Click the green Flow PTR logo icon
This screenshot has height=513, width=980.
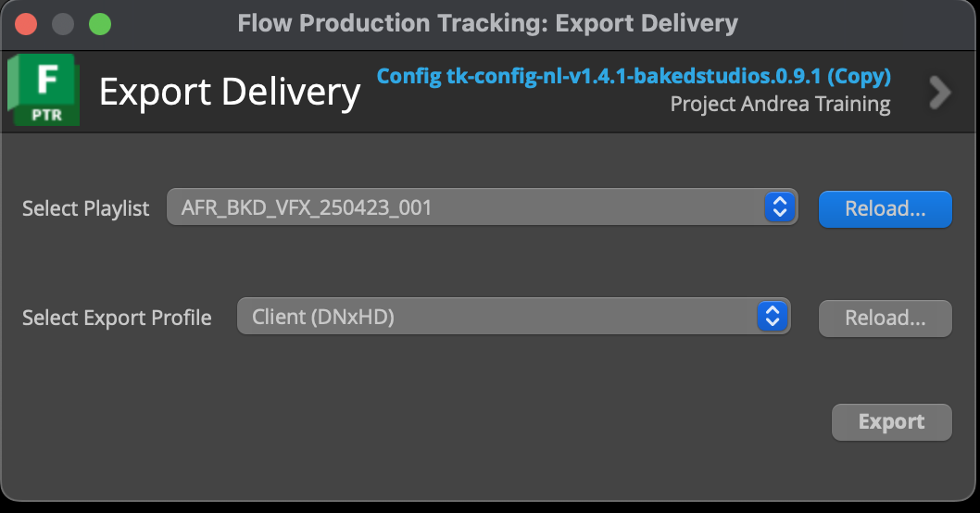43,90
